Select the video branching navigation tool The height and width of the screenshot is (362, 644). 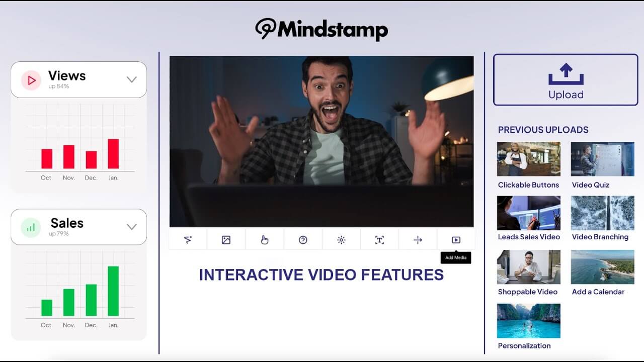pos(418,240)
